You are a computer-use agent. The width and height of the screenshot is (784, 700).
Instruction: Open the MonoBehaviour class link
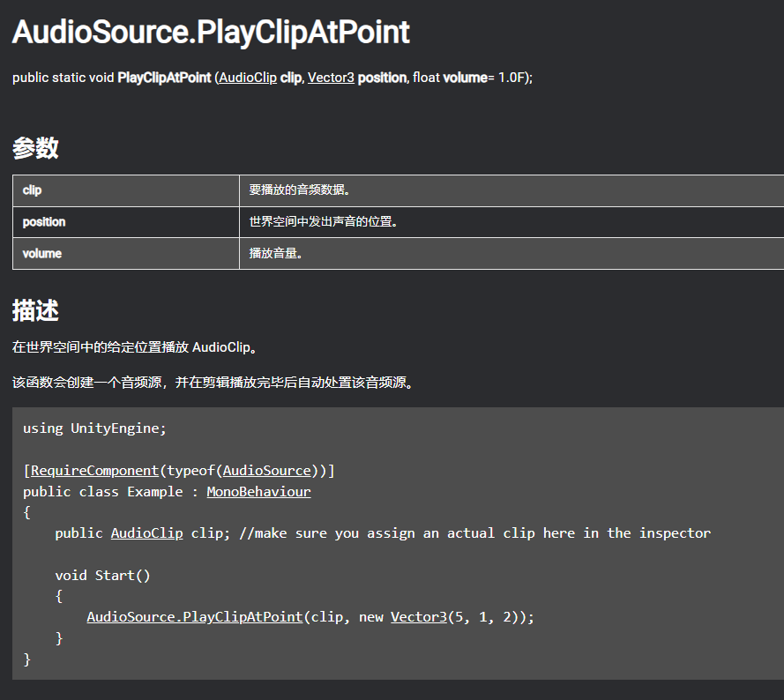tap(258, 492)
